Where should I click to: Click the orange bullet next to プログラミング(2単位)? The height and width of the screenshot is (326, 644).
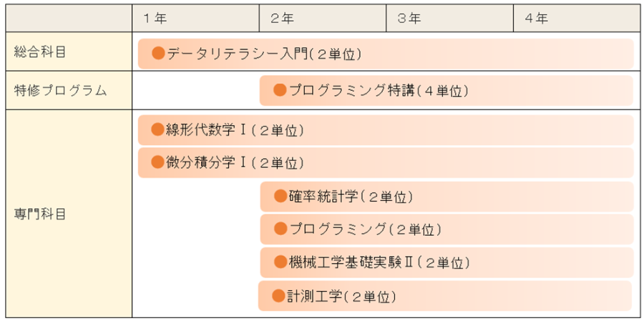click(280, 229)
